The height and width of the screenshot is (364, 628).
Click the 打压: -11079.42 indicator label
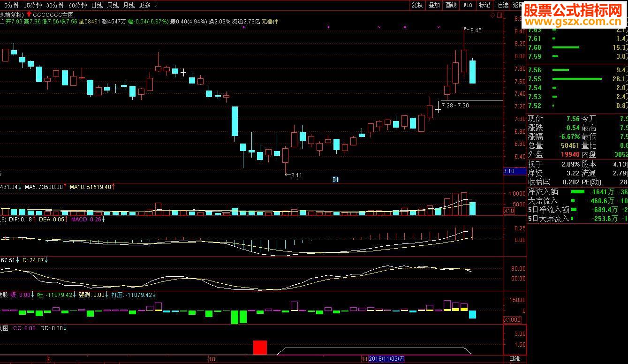coord(132,295)
